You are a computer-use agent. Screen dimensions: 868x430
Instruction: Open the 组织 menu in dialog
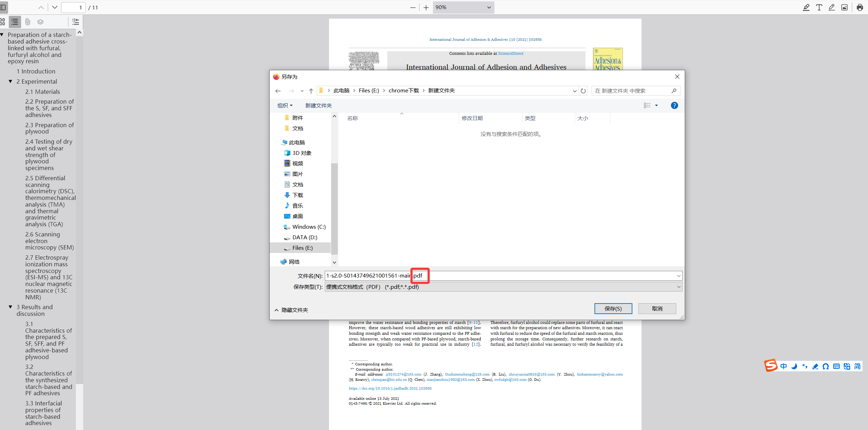tap(284, 105)
